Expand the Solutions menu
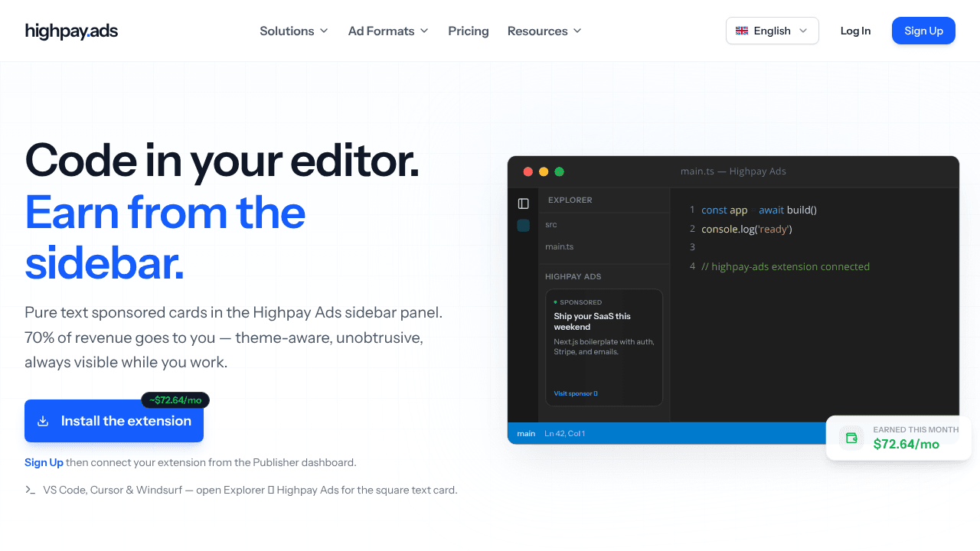The image size is (980, 551). click(x=294, y=31)
